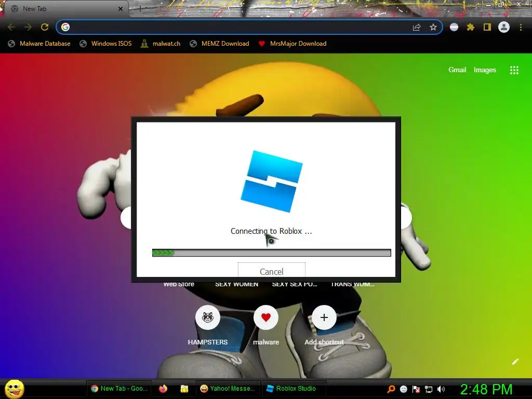This screenshot has width=532, height=399.
Task: Open MEMZ Download bookmark
Action: pyautogui.click(x=220, y=44)
